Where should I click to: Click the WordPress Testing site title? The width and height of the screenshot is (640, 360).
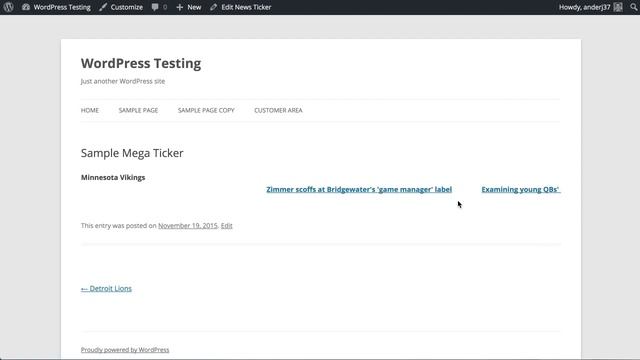pyautogui.click(x=141, y=63)
